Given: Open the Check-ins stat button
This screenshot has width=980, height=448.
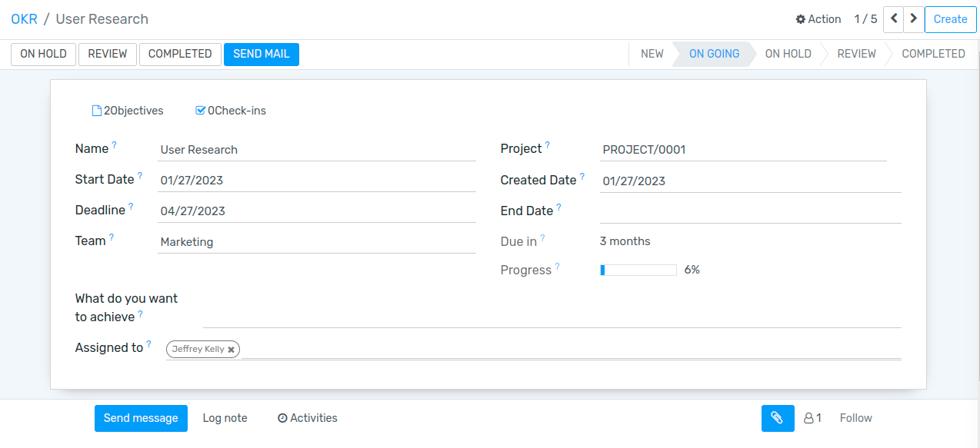Looking at the screenshot, I should pyautogui.click(x=231, y=111).
